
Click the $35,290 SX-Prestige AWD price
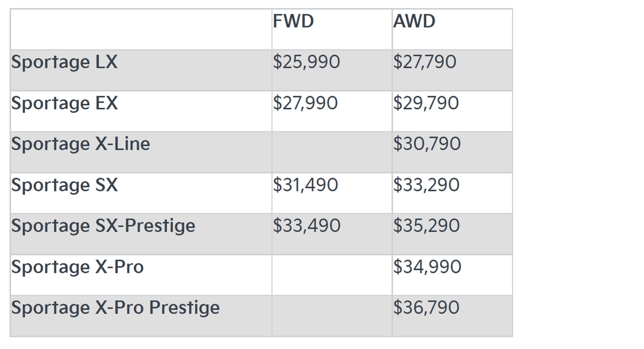click(426, 226)
